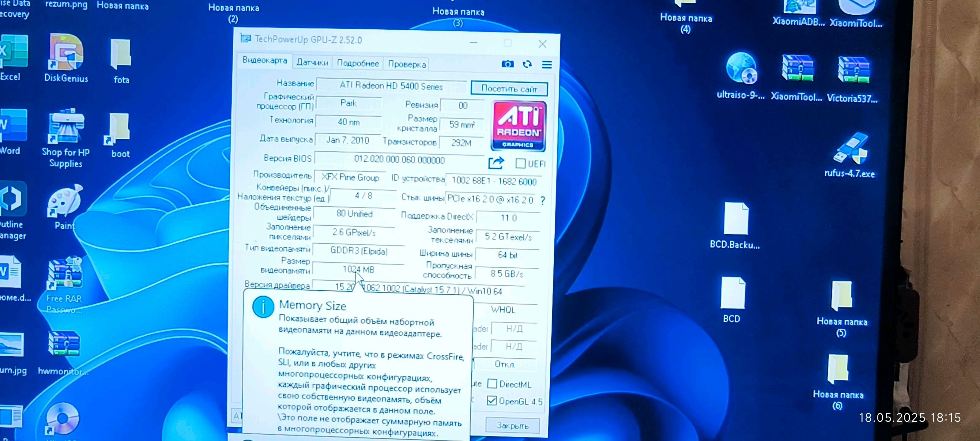980x441 pixels.
Task: Click the Посетить сайт button
Action: (509, 89)
